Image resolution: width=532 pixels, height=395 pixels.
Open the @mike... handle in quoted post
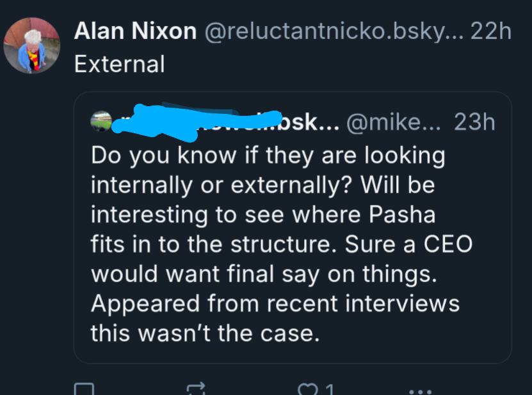coord(393,122)
